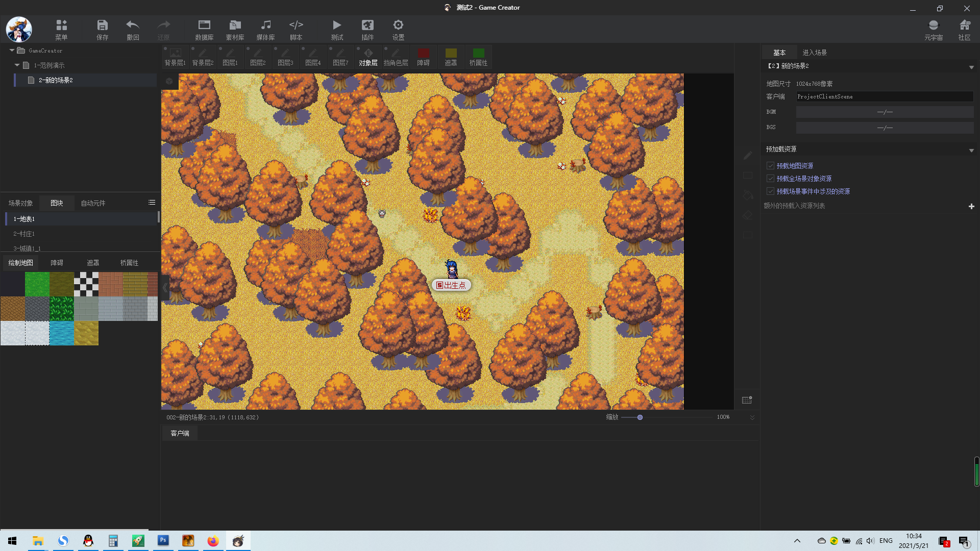Click the 撤回 undo icon
The image size is (980, 551).
click(x=133, y=30)
